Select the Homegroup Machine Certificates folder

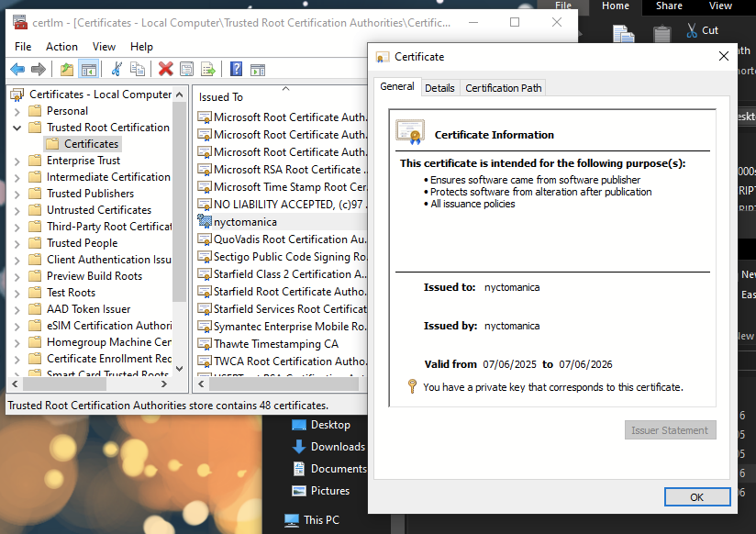tap(100, 342)
